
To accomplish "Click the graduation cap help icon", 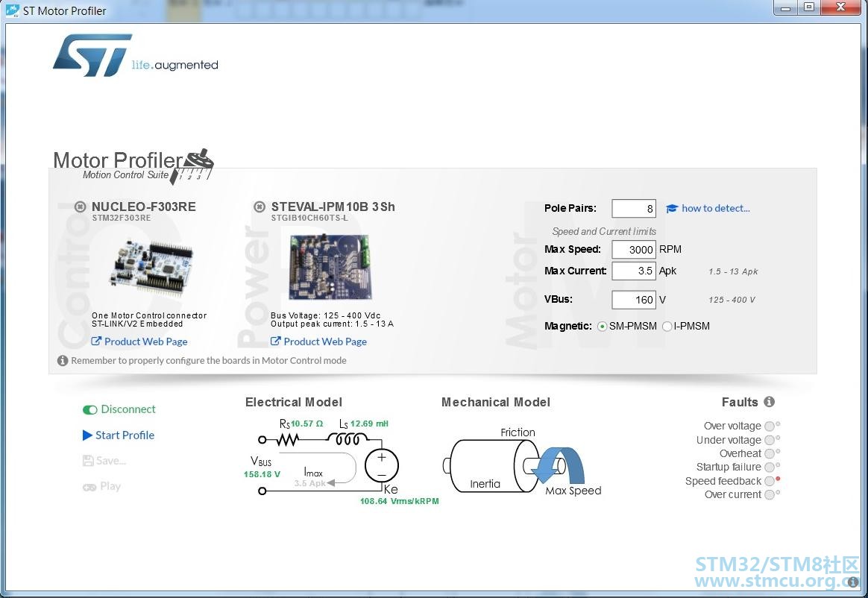I will [x=672, y=208].
